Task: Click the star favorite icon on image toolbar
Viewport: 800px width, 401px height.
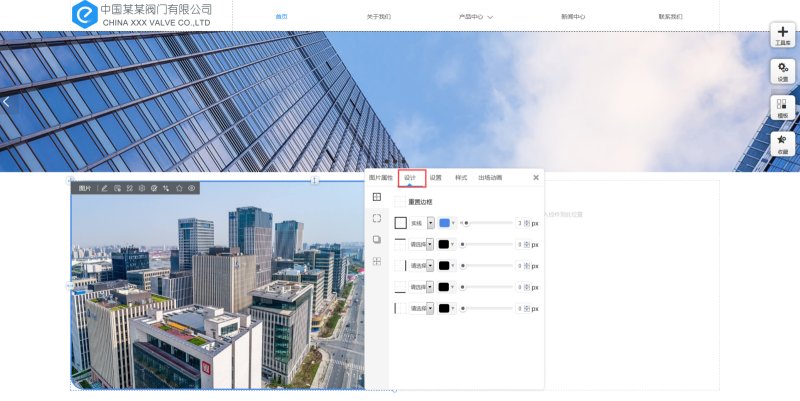Action: [x=179, y=188]
